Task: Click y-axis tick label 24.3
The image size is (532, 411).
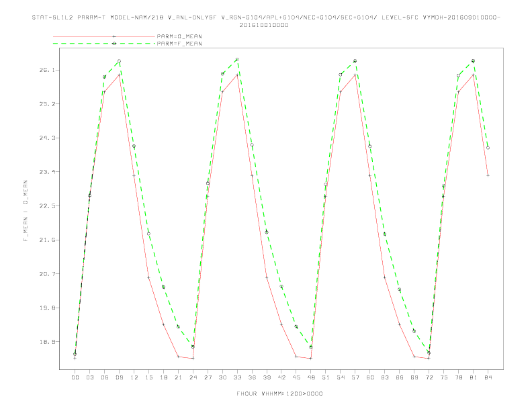Action: click(x=46, y=138)
